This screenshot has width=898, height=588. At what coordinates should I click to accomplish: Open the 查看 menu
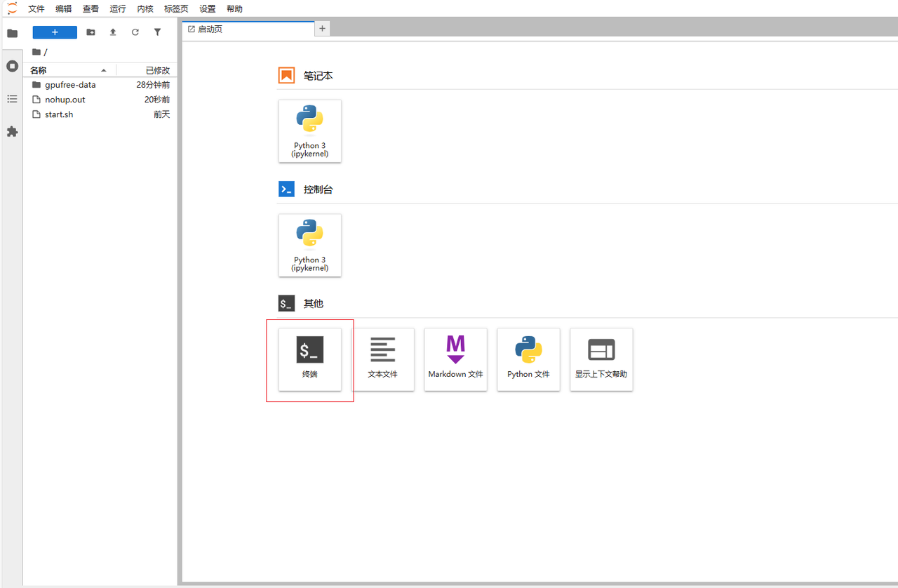pyautogui.click(x=91, y=8)
